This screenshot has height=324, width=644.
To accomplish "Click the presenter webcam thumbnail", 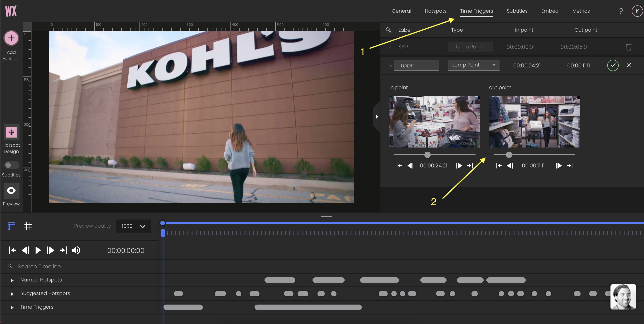I will pos(623,297).
